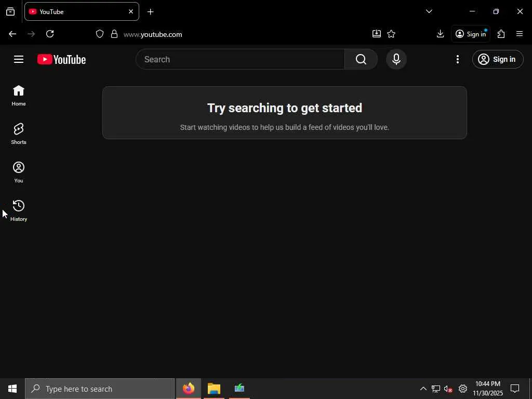The image size is (532, 399).
Task: Close the YouTube tab
Action: coord(131,11)
